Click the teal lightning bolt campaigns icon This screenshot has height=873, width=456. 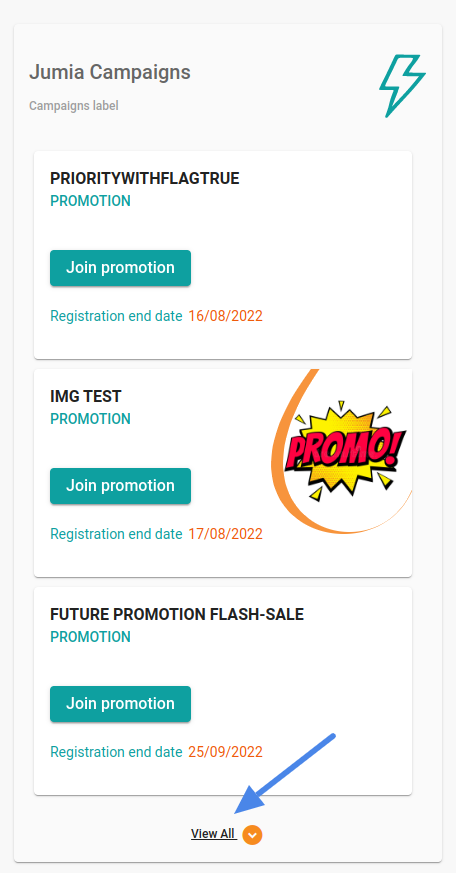pos(403,86)
